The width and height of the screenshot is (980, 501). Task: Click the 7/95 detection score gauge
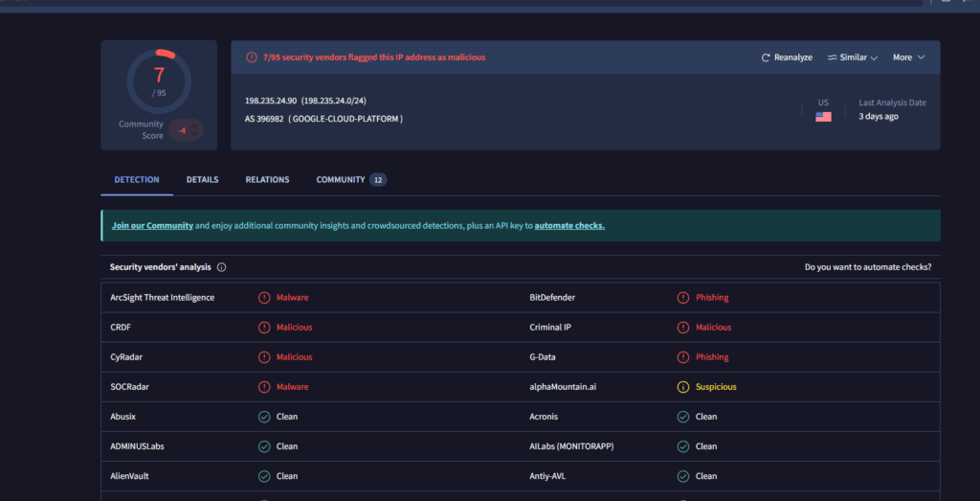pos(159,80)
